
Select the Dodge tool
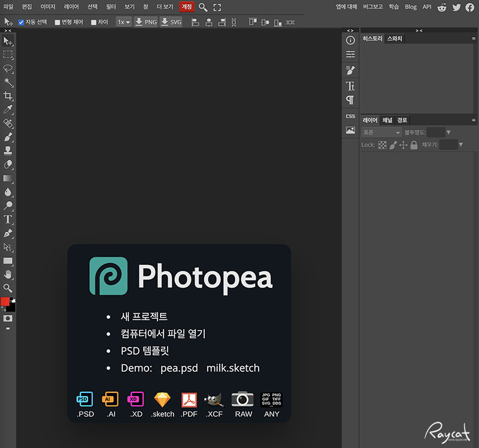click(x=8, y=206)
